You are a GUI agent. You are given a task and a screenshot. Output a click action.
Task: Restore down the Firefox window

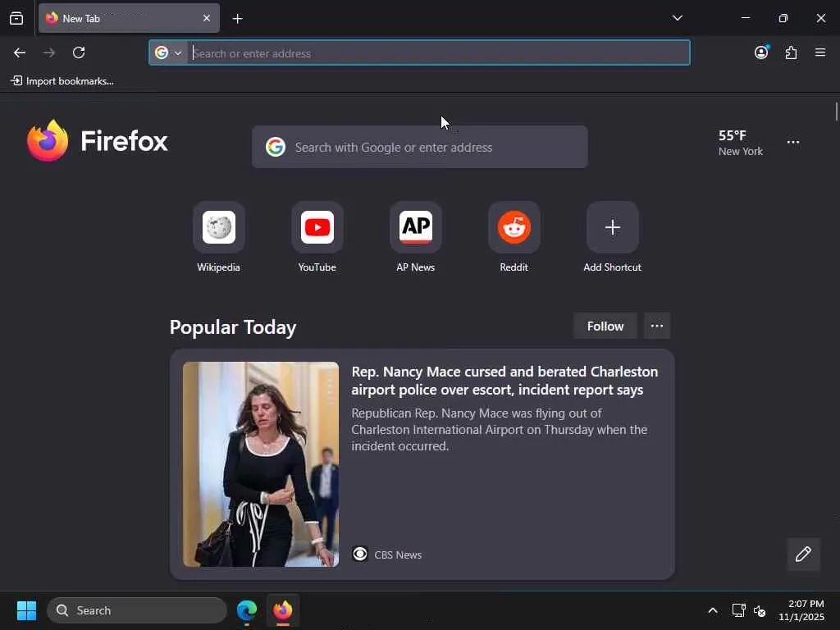click(x=783, y=18)
